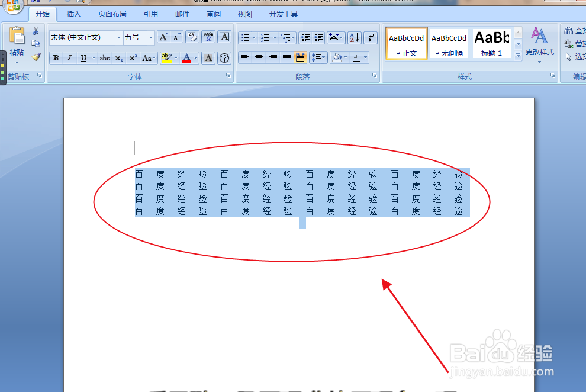This screenshot has height=392, width=586.
Task: Switch to the 插入 tab
Action: tap(73, 14)
